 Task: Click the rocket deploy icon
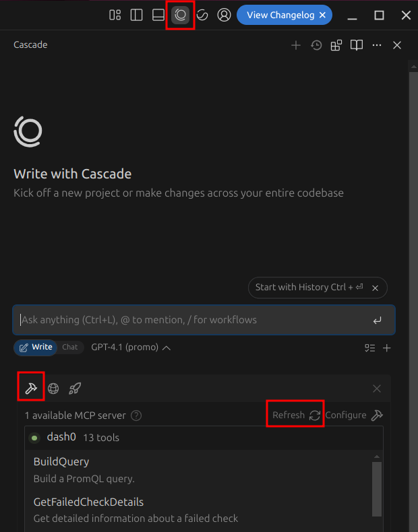75,389
